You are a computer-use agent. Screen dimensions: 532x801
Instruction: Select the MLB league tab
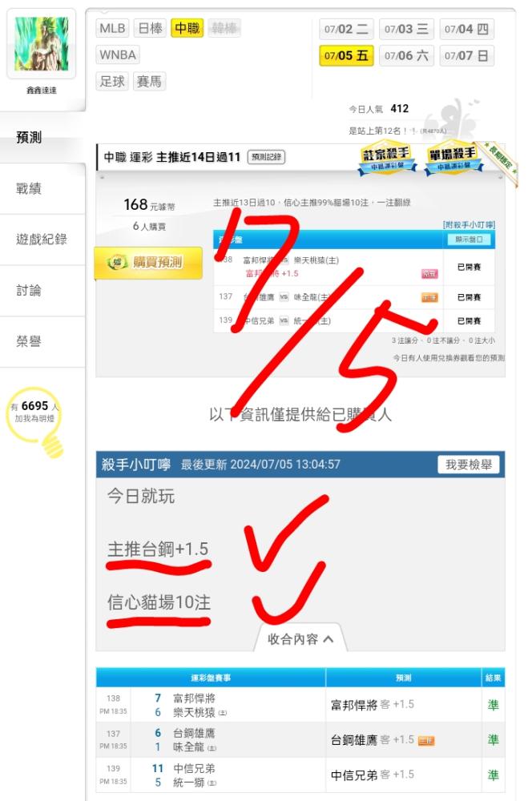point(112,28)
